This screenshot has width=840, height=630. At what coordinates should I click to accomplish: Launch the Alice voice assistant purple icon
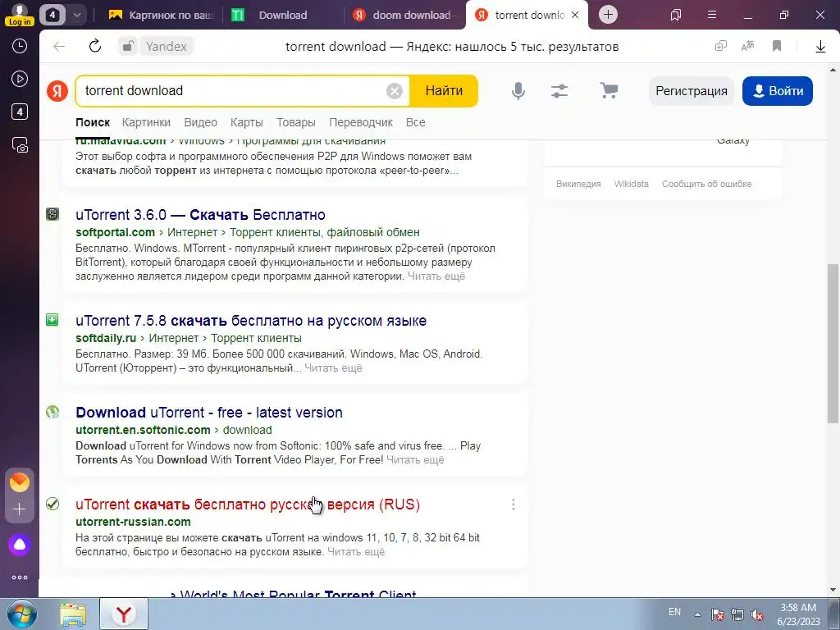20,545
